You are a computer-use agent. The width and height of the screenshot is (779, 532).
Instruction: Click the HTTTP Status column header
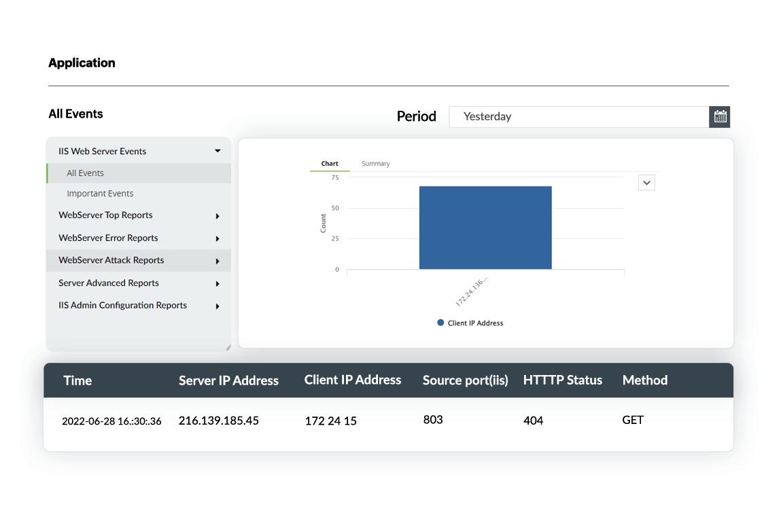(562, 380)
